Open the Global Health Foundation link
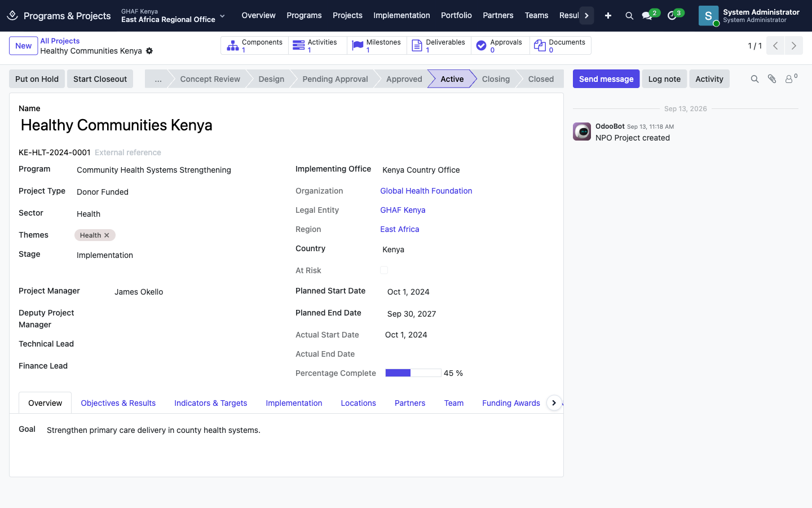Screen dimensions: 812x508 point(426,191)
